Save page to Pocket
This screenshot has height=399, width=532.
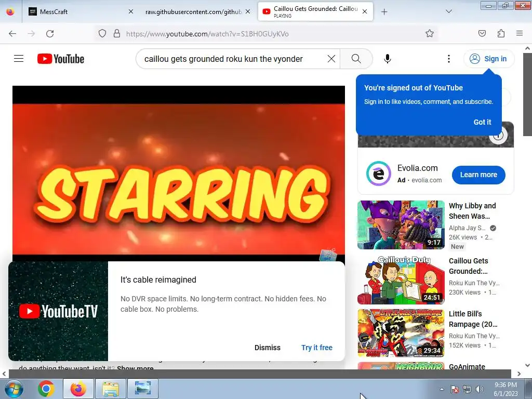(x=482, y=33)
